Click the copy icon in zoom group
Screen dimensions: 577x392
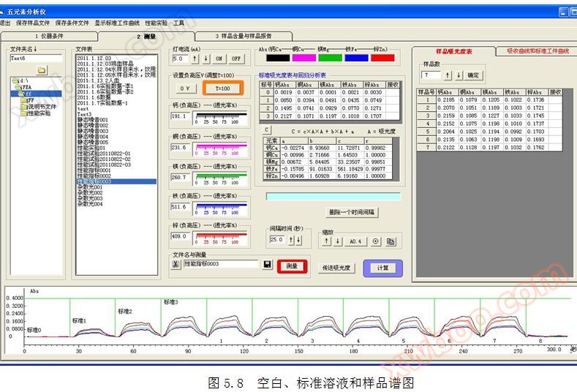(391, 241)
